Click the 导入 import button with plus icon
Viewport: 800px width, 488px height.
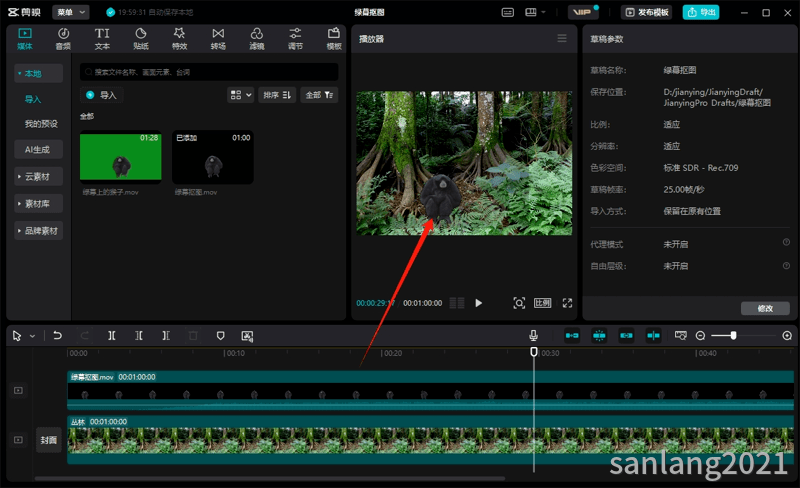102,95
